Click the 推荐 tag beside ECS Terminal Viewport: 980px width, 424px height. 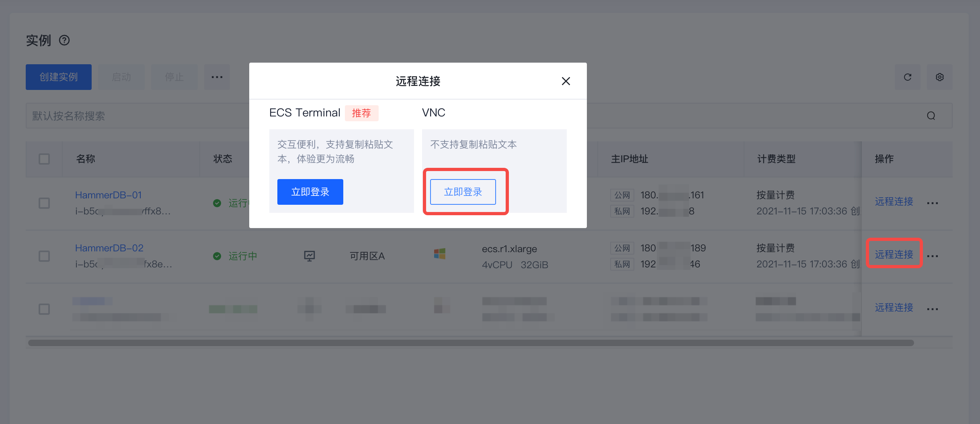(361, 113)
